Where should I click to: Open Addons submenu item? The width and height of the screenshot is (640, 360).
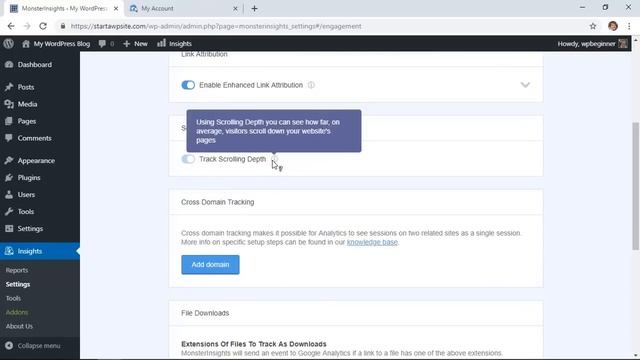17,312
